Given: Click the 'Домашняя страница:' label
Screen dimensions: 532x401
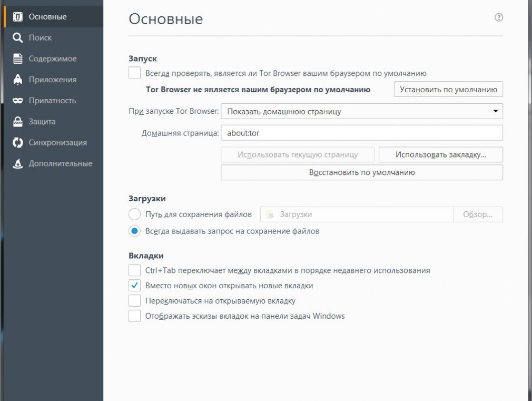Looking at the screenshot, I should click(180, 133).
